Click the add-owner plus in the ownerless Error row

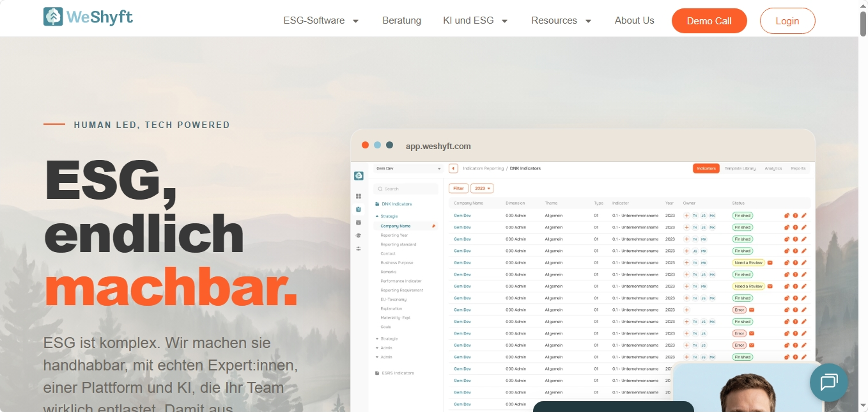coord(686,310)
